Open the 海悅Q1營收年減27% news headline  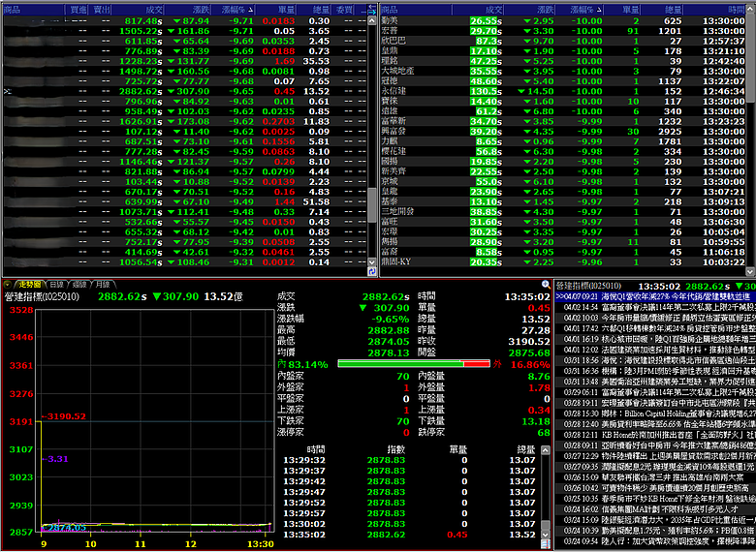(x=655, y=296)
